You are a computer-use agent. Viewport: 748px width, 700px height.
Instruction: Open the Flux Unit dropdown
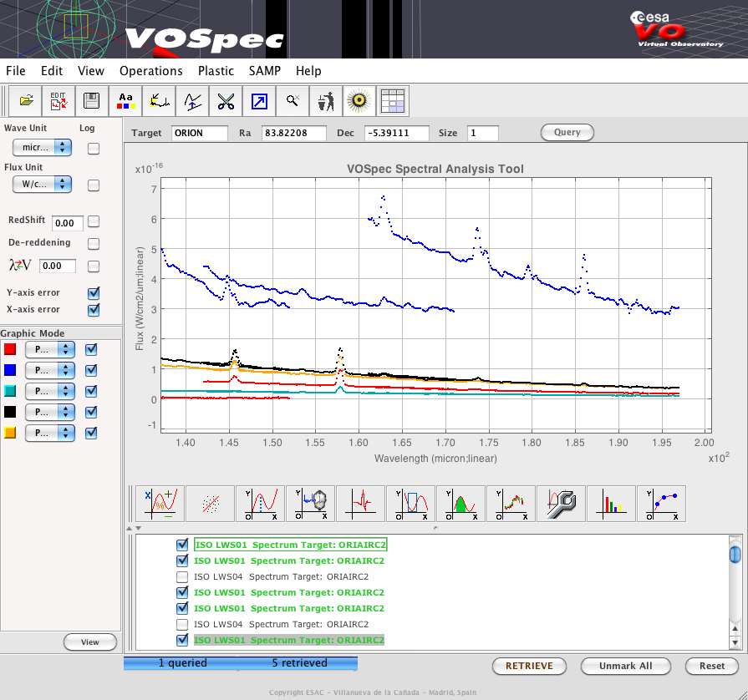pos(42,184)
